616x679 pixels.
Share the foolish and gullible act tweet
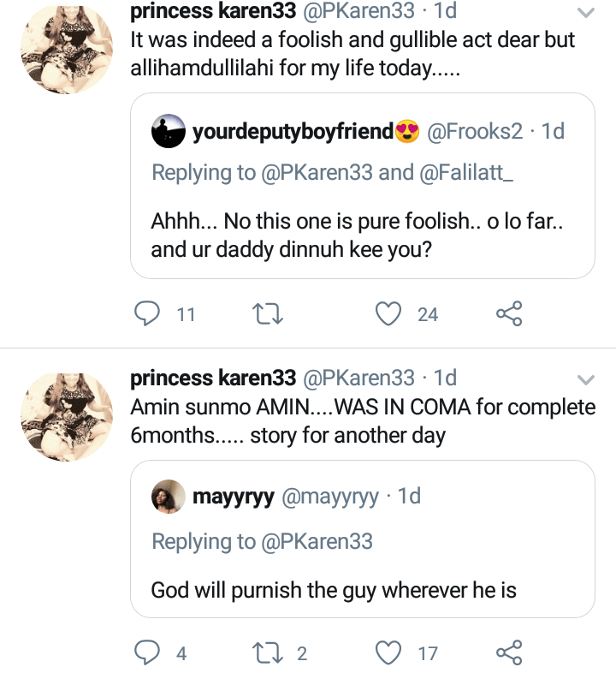(x=509, y=314)
